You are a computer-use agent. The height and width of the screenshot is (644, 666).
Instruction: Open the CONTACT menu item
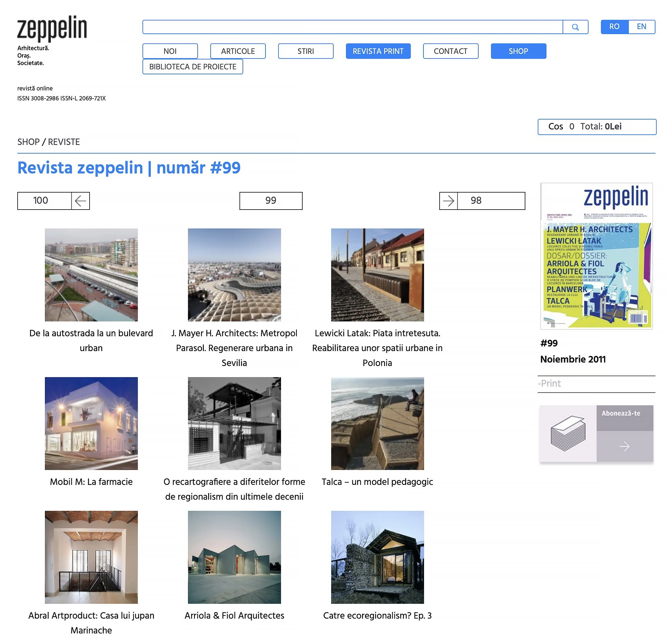pyautogui.click(x=450, y=51)
